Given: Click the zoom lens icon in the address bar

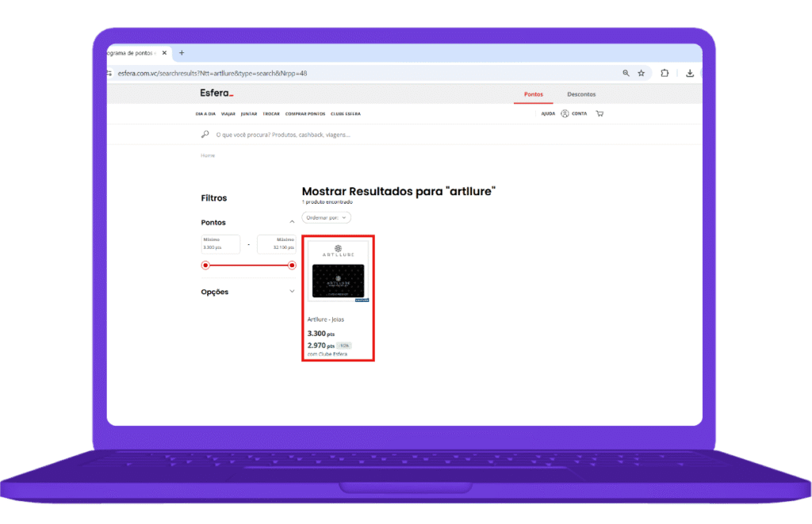Looking at the screenshot, I should [626, 72].
